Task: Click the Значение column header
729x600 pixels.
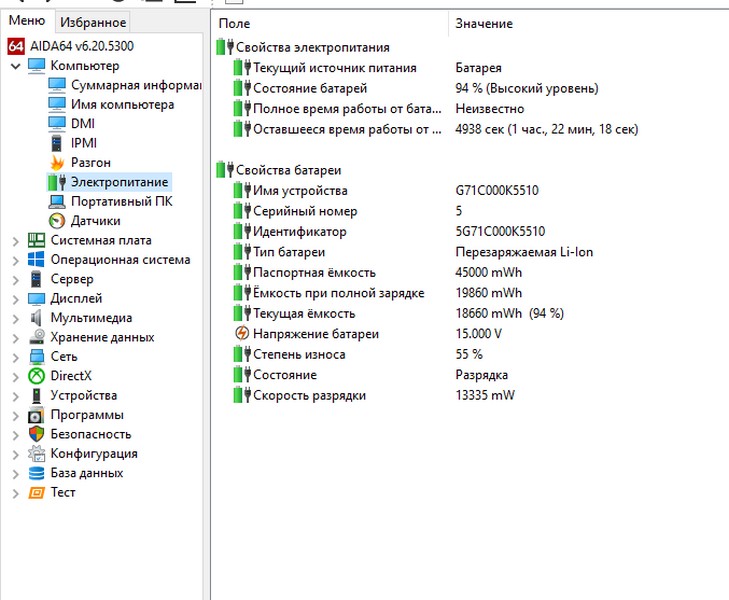Action: [484, 23]
